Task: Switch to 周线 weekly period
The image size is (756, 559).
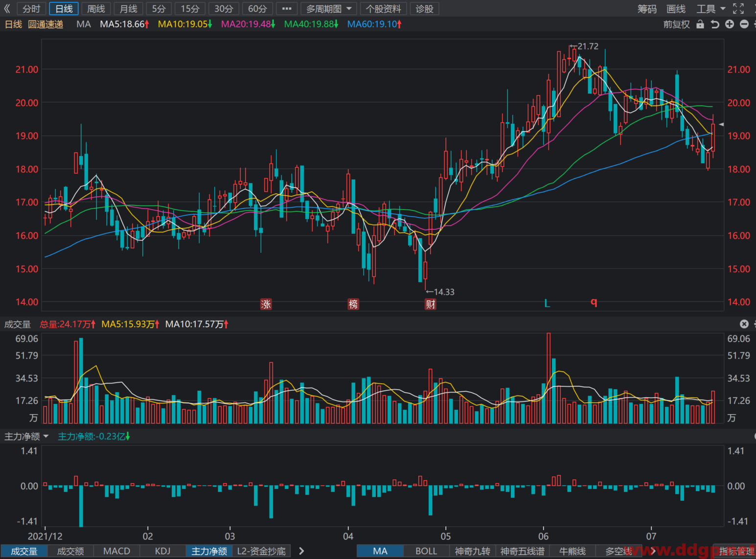Action: click(96, 9)
